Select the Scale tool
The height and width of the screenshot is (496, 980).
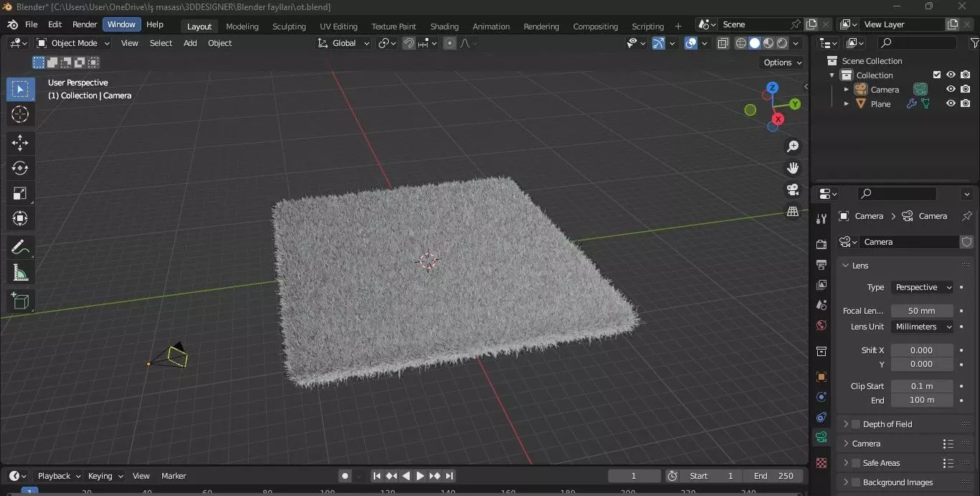pyautogui.click(x=20, y=193)
